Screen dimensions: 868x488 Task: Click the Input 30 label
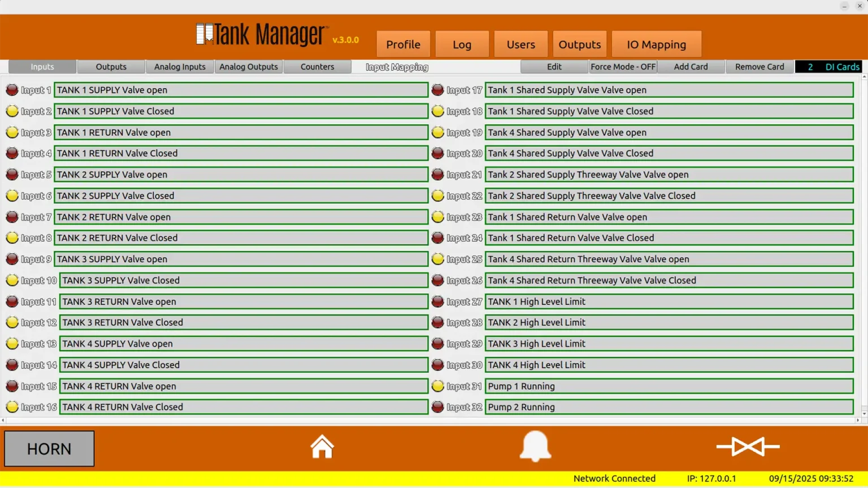[465, 365]
